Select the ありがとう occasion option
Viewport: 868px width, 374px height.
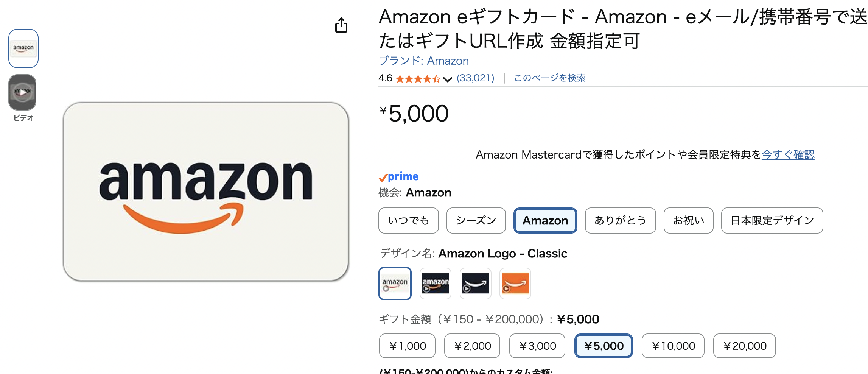(620, 220)
